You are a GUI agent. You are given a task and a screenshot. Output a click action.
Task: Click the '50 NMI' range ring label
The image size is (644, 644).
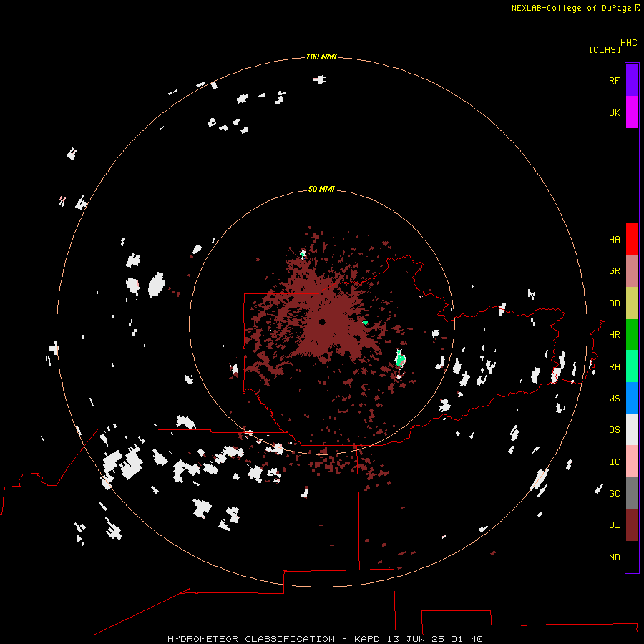point(321,189)
